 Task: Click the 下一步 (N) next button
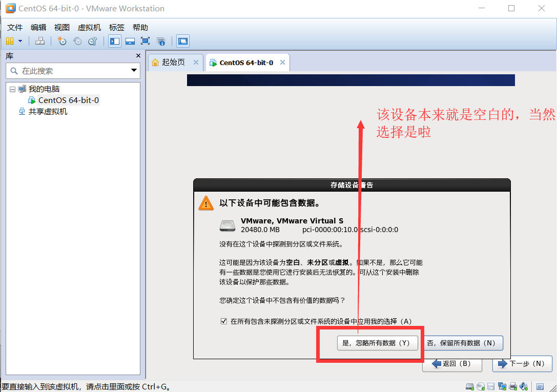pos(522,364)
